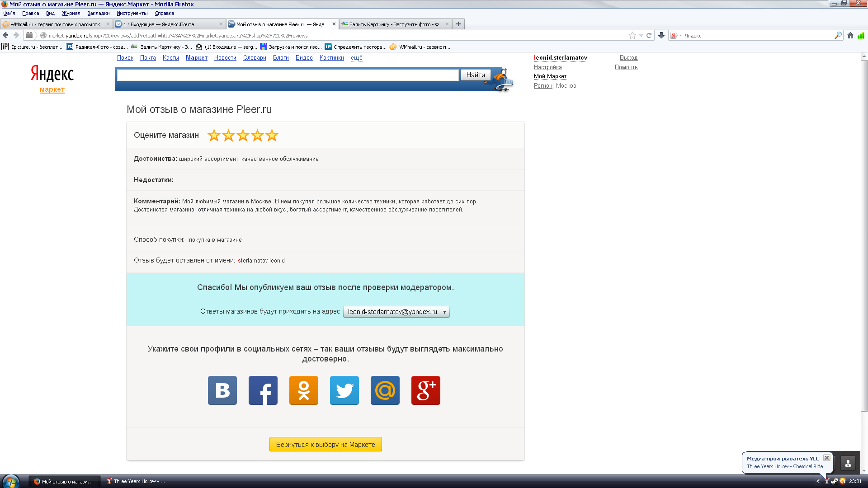The width and height of the screenshot is (868, 488).
Task: Click the search magnifier icon in search box
Action: point(838,35)
